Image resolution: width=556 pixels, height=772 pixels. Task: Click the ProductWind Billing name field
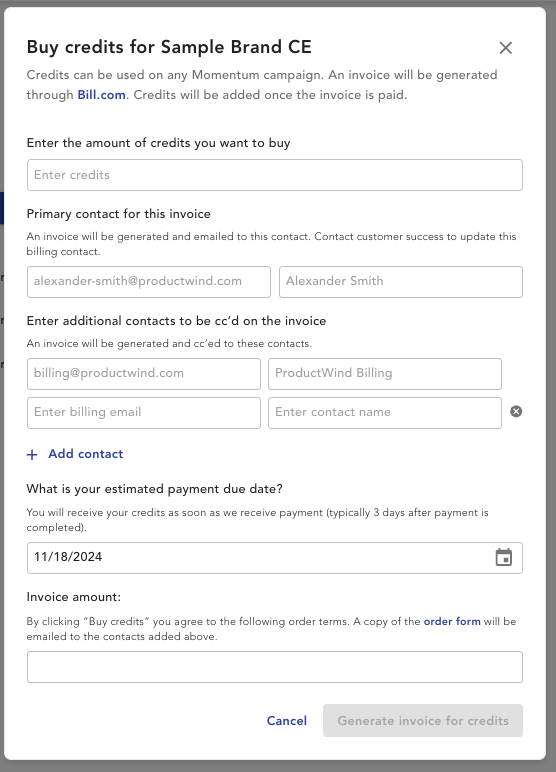385,374
